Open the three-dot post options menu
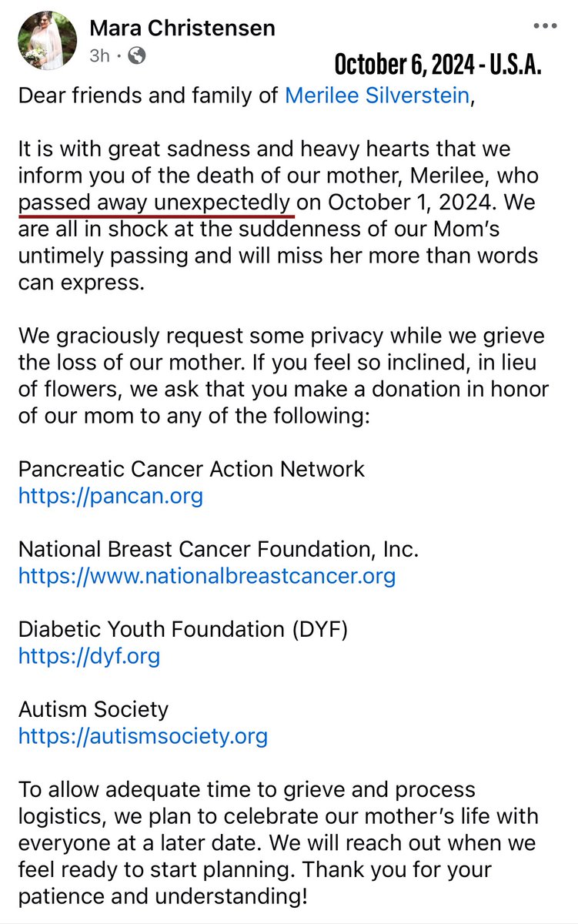Image resolution: width=578 pixels, height=924 pixels. pos(546,25)
